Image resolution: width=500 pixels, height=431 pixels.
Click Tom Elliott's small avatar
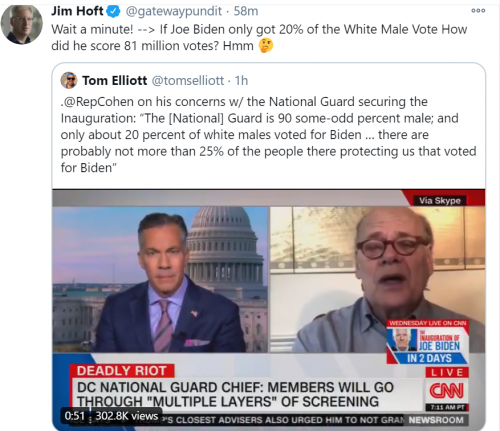(69, 80)
